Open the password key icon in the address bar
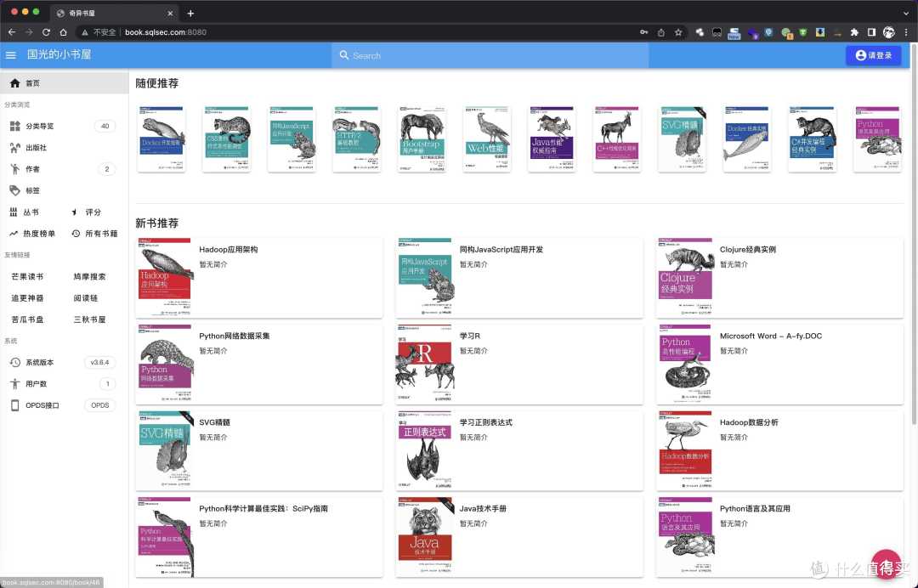The width and height of the screenshot is (918, 588). 644,32
